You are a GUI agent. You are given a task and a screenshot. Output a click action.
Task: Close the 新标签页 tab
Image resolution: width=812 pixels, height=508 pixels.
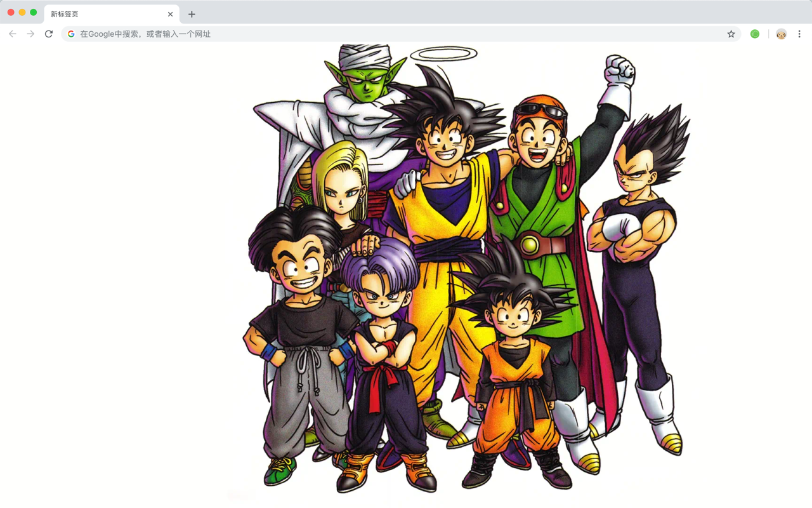click(170, 14)
